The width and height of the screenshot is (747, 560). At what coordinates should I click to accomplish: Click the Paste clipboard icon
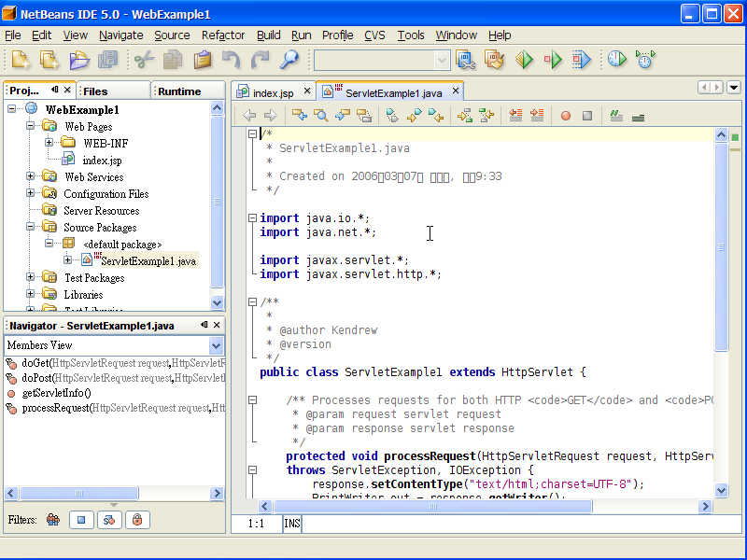[203, 60]
